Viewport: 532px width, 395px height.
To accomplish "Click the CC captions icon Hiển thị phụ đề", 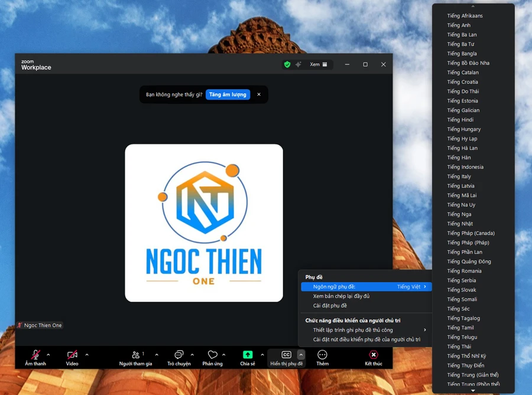I will [x=286, y=354].
